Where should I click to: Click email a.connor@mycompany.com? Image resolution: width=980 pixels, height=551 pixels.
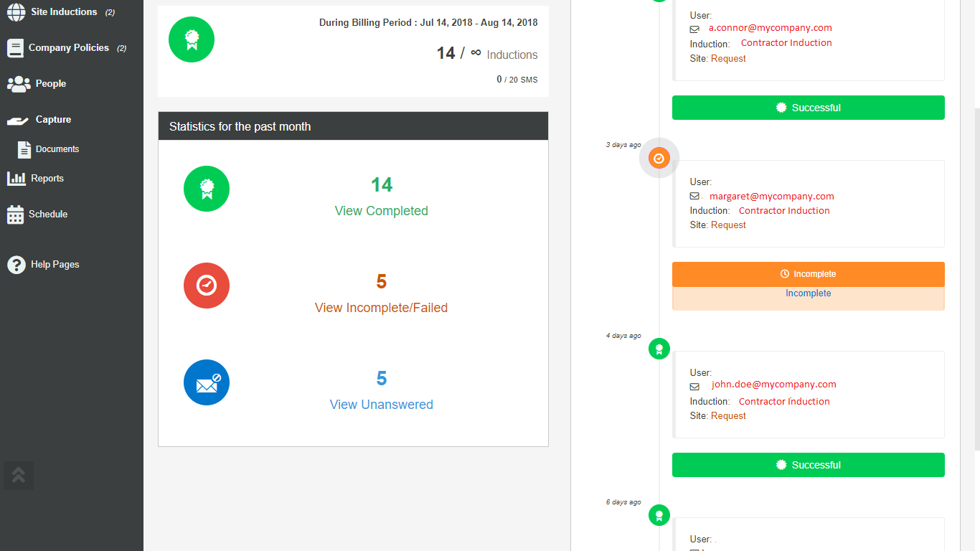(x=771, y=28)
